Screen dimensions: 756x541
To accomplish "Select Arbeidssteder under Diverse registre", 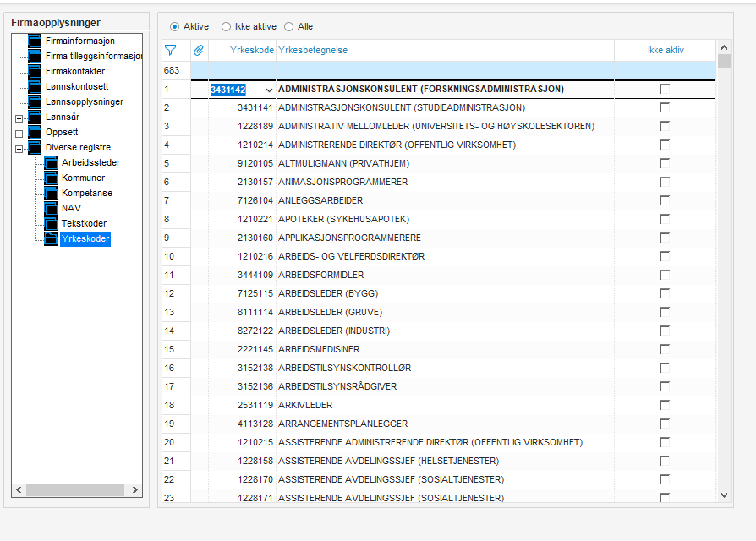I will (x=90, y=163).
